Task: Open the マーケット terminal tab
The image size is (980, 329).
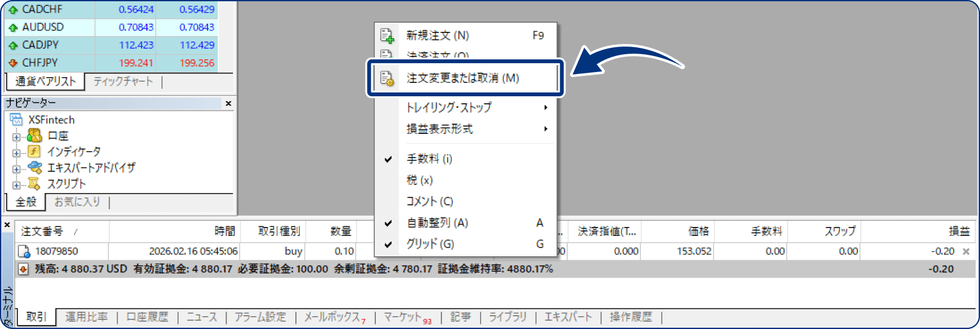Action: (407, 317)
